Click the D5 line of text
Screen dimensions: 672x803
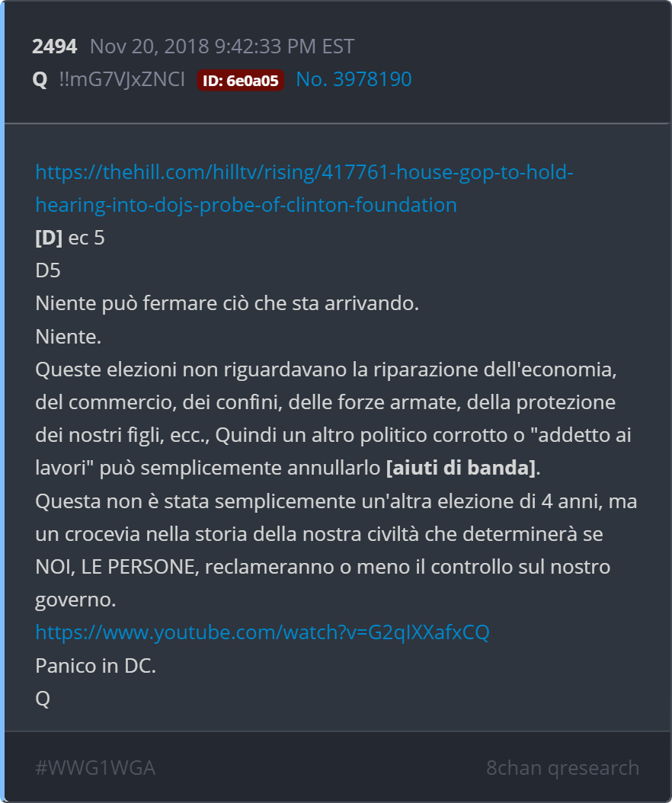(x=48, y=271)
